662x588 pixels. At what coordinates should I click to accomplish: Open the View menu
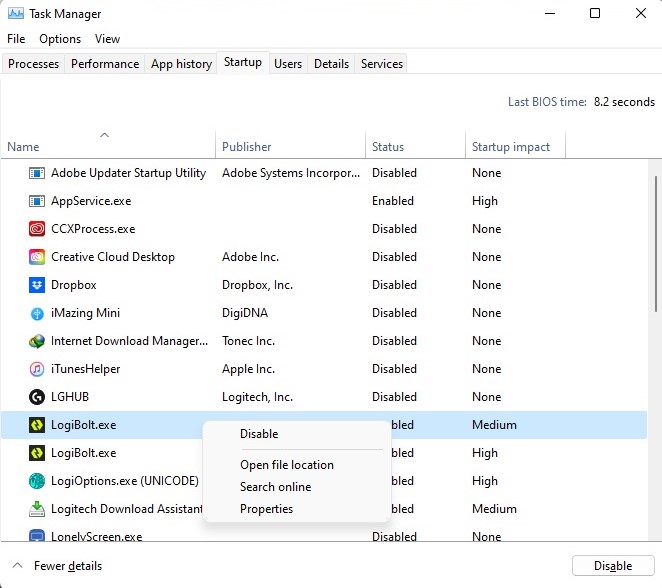[x=107, y=39]
